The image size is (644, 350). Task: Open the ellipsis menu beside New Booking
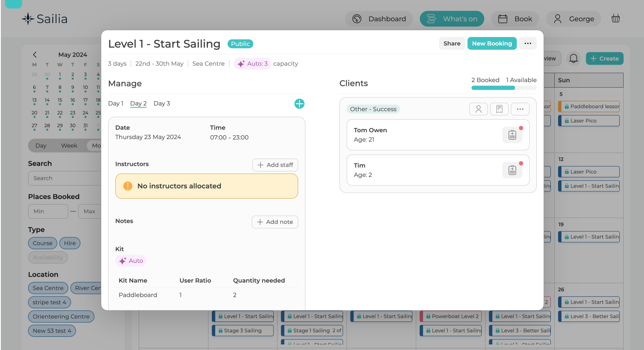[527, 43]
